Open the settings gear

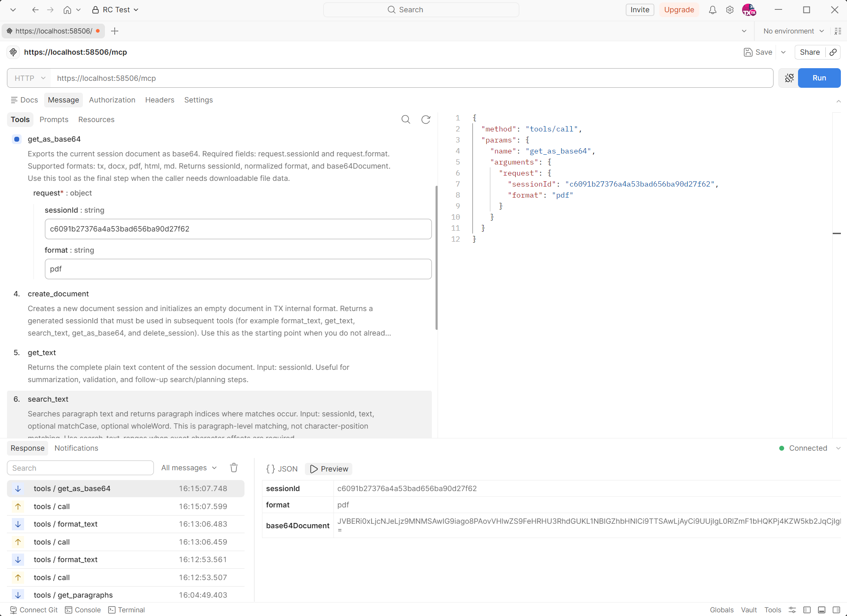(730, 9)
